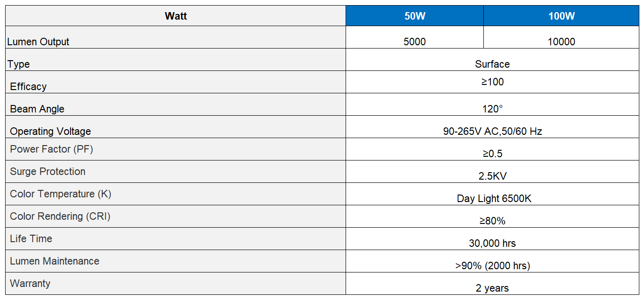The width and height of the screenshot is (644, 300).
Task: Click the Color Rendering (CRI) label
Action: pos(60,216)
